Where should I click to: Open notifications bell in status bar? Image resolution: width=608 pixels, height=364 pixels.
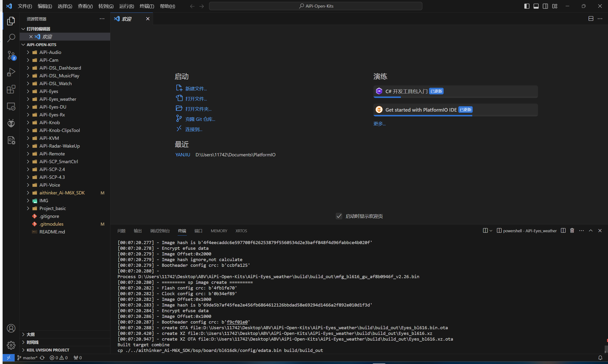click(x=600, y=358)
